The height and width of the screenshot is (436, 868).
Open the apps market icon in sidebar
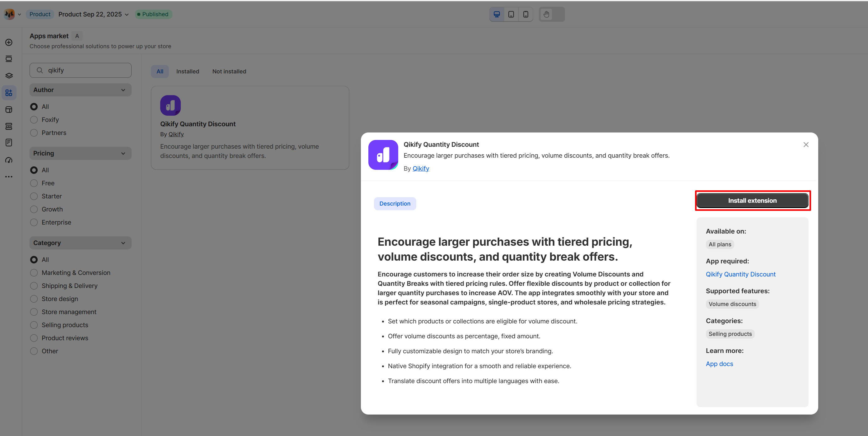tap(9, 93)
